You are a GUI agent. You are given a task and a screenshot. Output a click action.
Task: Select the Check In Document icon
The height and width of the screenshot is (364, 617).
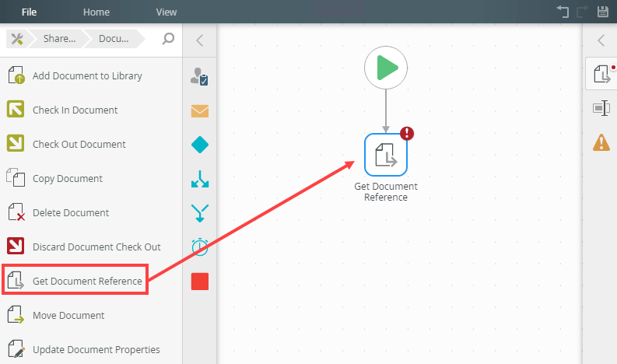(x=16, y=109)
